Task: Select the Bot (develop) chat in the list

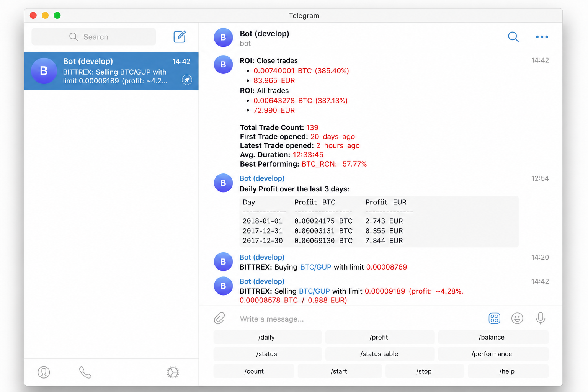Action: tap(111, 71)
